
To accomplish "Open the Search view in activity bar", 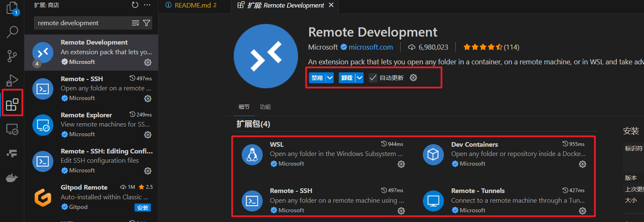I will (12, 32).
